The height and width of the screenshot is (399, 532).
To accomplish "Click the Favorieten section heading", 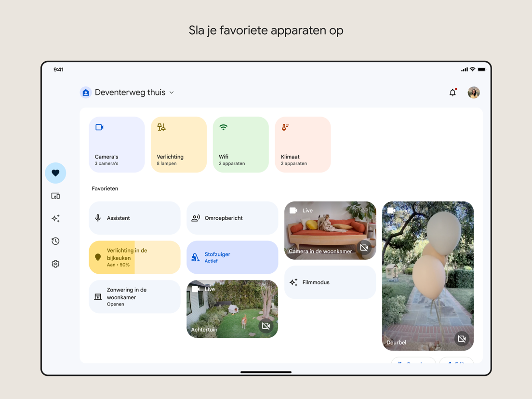I will click(x=105, y=188).
